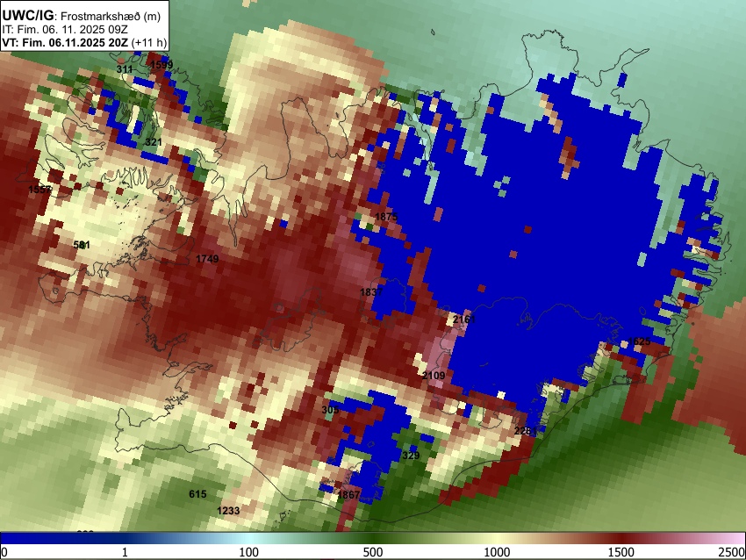Click the map value label 1625

click(x=639, y=341)
